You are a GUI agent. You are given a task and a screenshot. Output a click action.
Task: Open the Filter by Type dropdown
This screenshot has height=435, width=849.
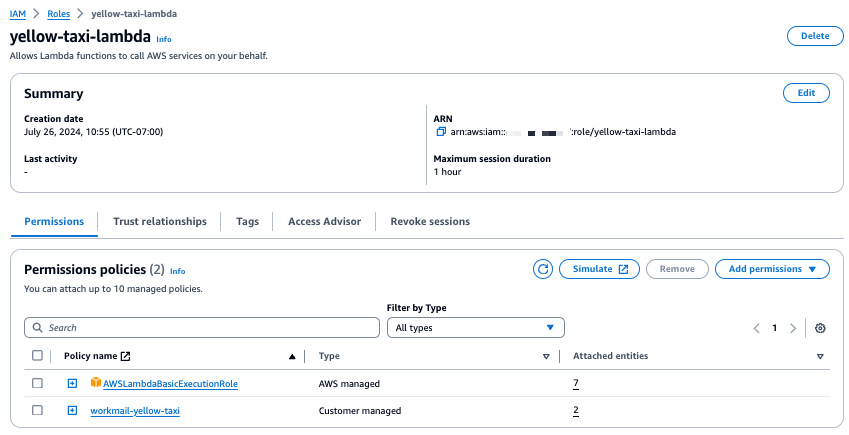(x=476, y=328)
